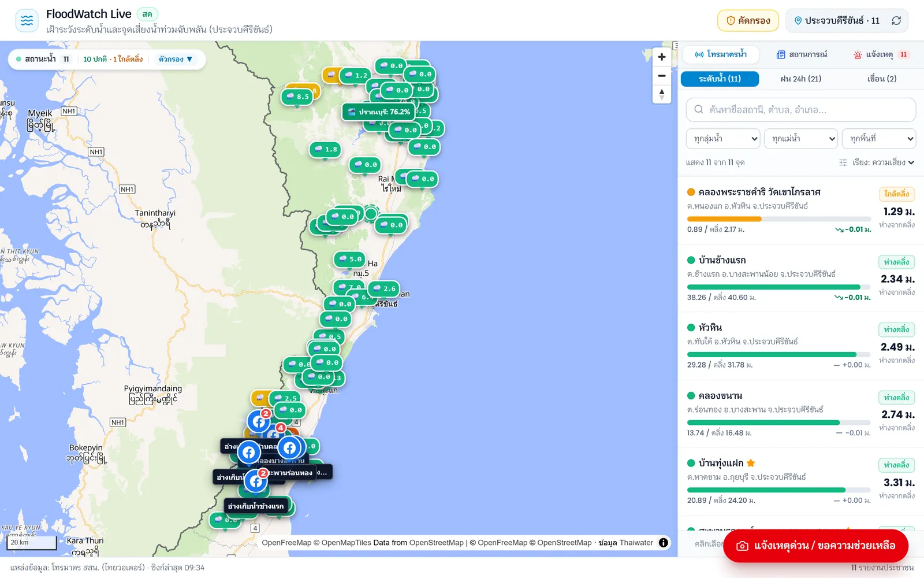Change sort order เรียง: ความเสี่ยง
This screenshot has width=924, height=578.
(884, 162)
